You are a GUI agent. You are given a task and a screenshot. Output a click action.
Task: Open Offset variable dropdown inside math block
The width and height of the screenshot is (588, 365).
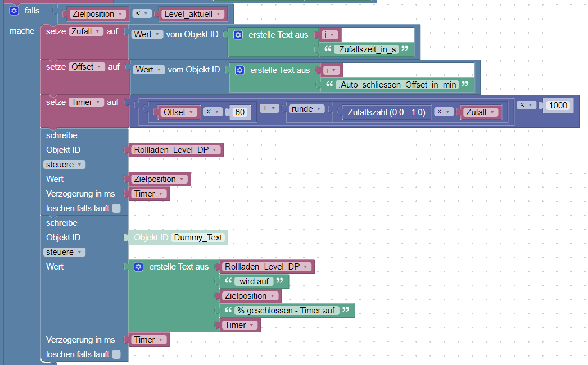(x=179, y=112)
